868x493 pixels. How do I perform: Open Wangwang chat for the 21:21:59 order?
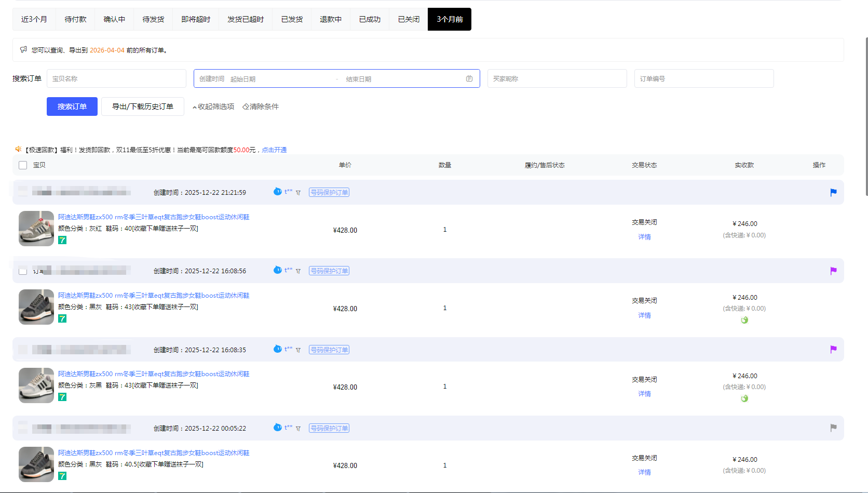point(278,192)
